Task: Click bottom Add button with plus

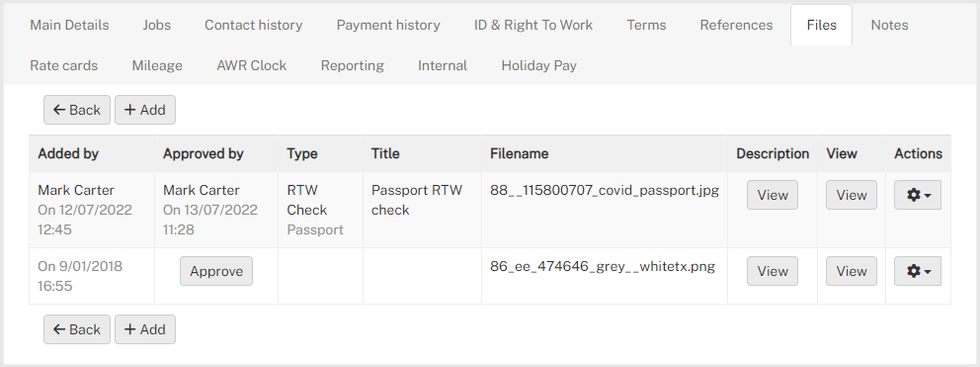Action: point(145,329)
